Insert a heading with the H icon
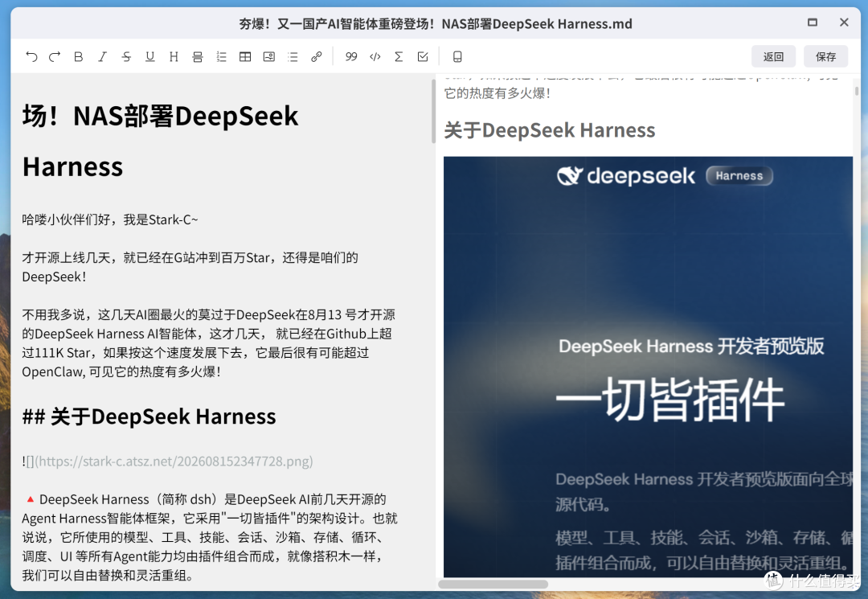The width and height of the screenshot is (868, 599). (174, 56)
